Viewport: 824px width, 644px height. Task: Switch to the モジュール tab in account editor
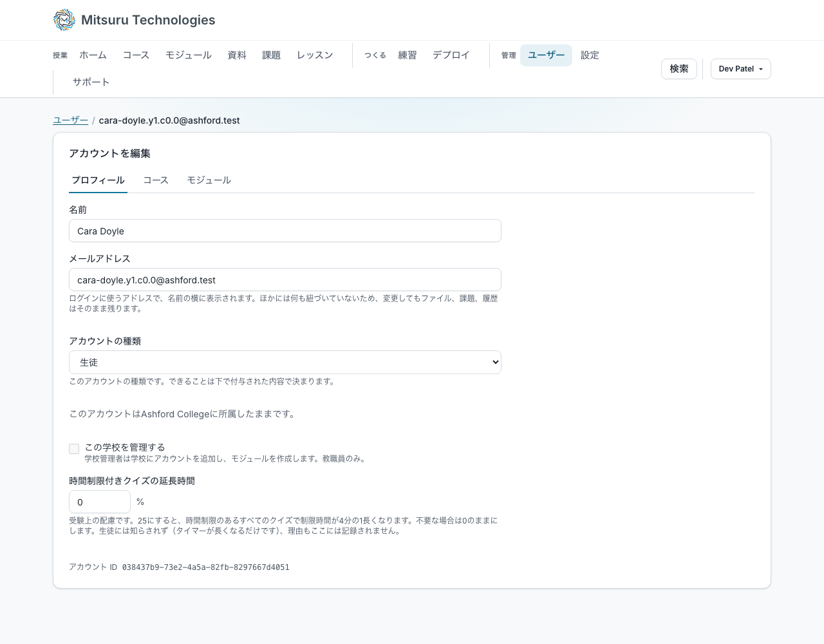coord(209,180)
